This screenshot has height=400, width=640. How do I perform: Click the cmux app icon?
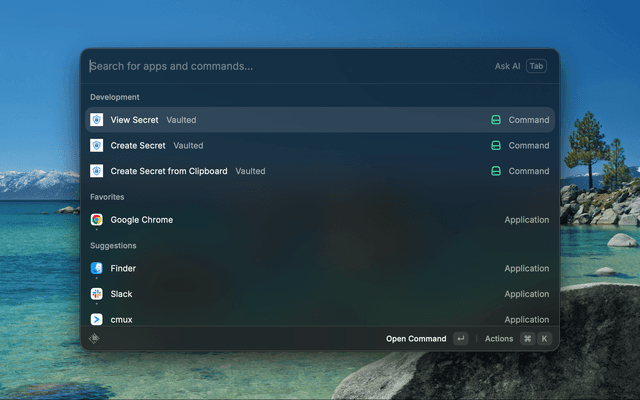click(x=97, y=319)
